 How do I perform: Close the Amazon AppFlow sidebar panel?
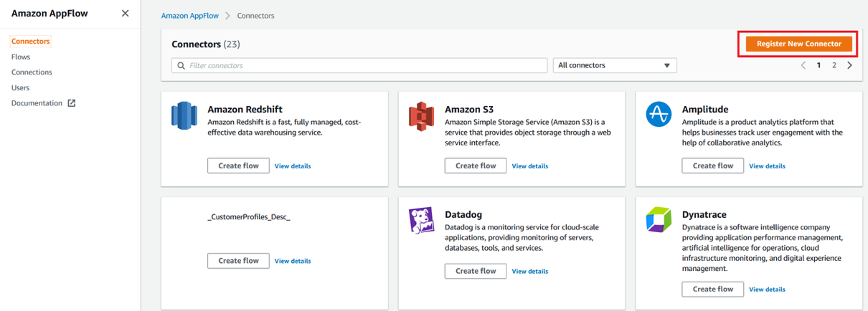[126, 14]
